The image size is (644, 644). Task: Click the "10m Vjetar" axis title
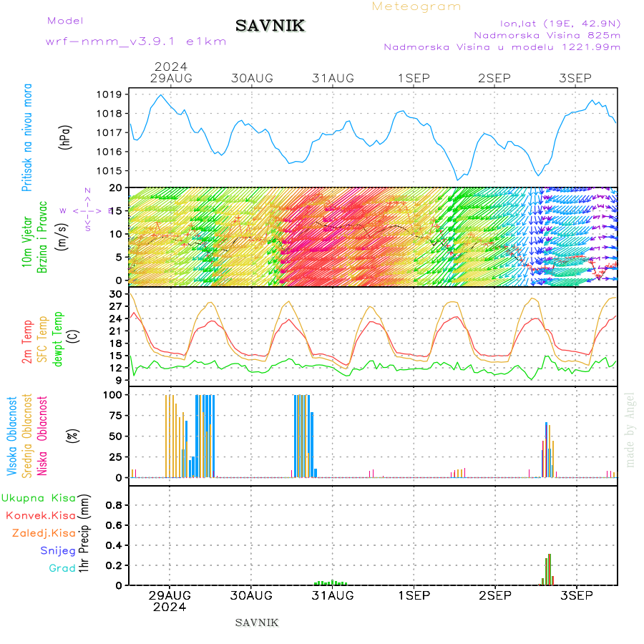click(26, 242)
